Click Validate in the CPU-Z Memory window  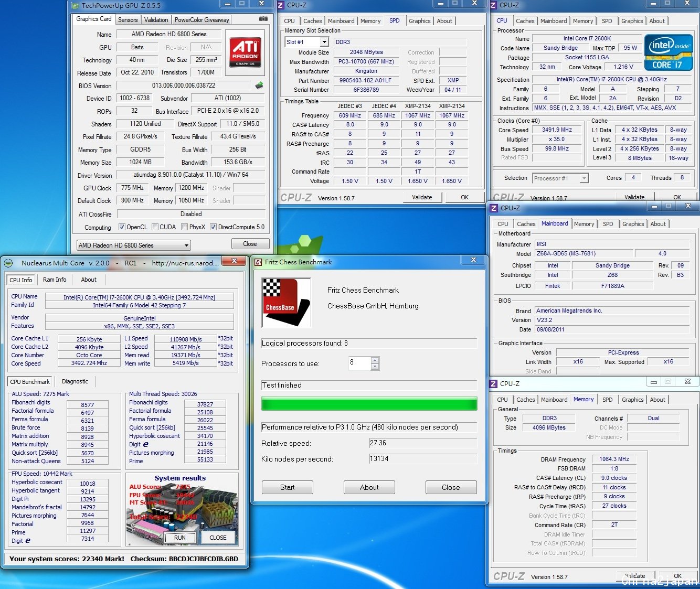[634, 575]
